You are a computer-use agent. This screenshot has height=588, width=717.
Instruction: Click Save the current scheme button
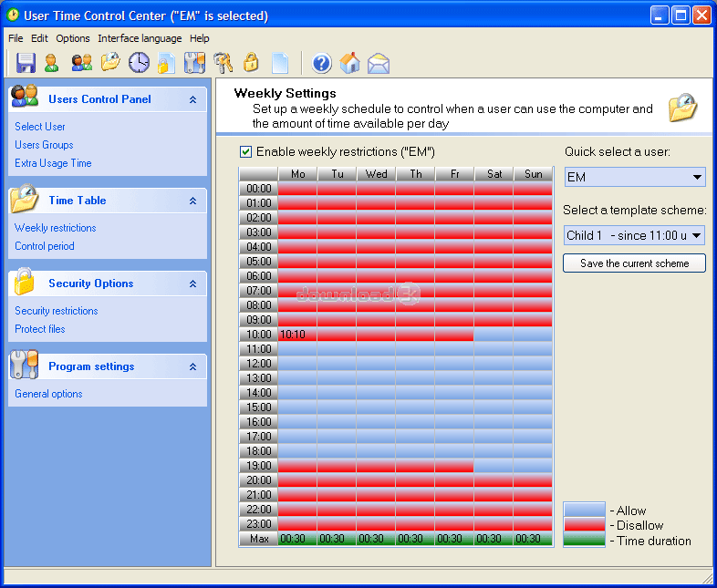(634, 263)
